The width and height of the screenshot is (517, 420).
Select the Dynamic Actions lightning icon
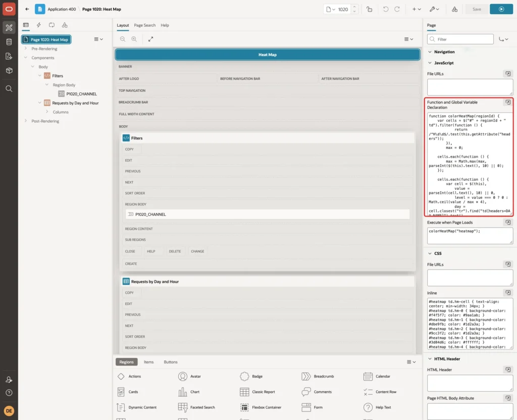(38, 25)
